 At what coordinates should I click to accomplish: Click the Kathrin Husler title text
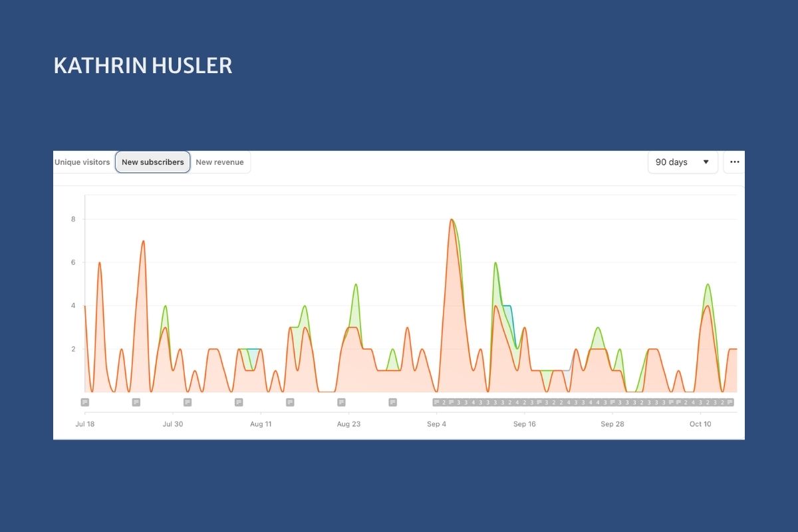click(143, 66)
